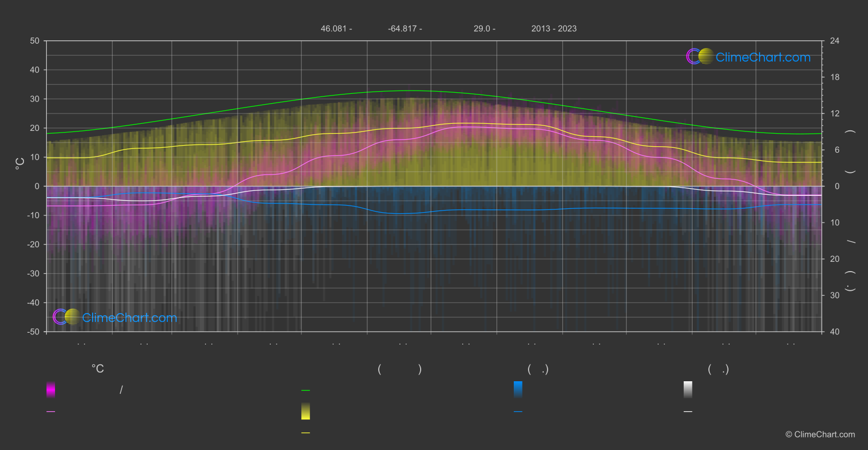Click the magenta gradient legend swatch
Viewport: 868px width, 450px height.
(51, 389)
